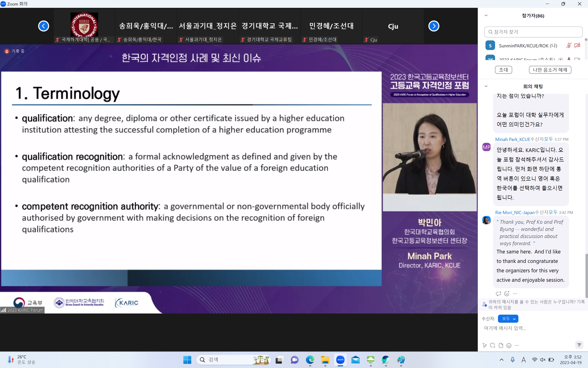Click the shared slide presentation area
The height and width of the screenshot is (368, 588).
tap(191, 179)
